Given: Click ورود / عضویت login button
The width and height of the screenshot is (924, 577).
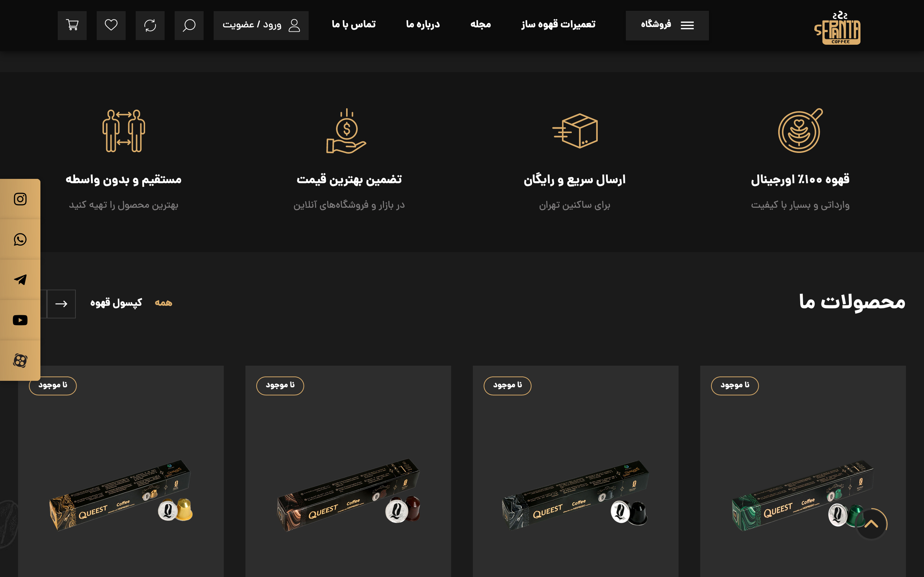Looking at the screenshot, I should click(x=261, y=26).
